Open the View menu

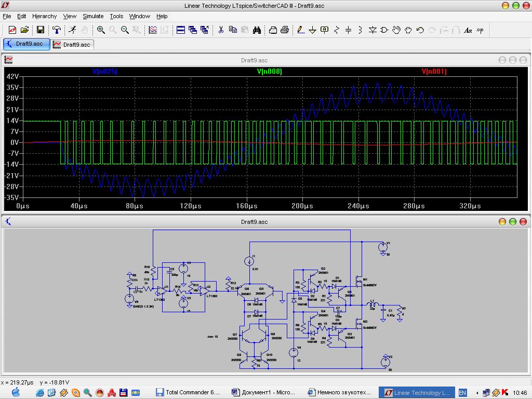click(x=70, y=16)
